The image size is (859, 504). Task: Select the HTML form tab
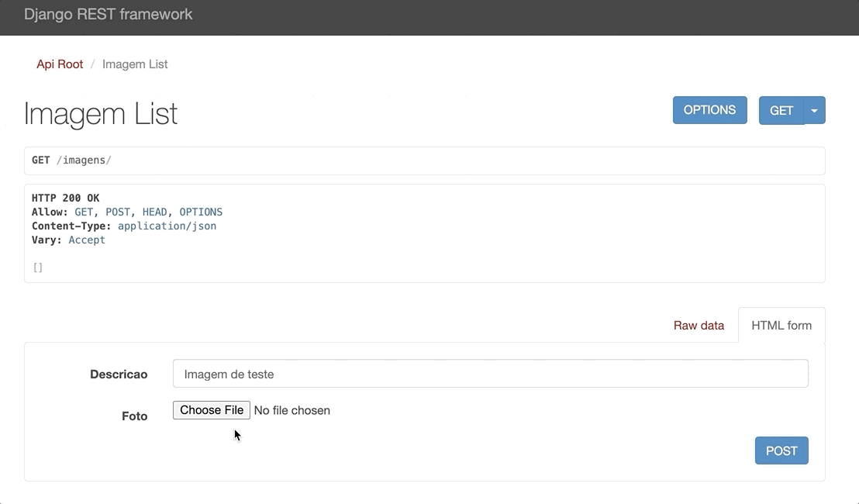pyautogui.click(x=781, y=326)
